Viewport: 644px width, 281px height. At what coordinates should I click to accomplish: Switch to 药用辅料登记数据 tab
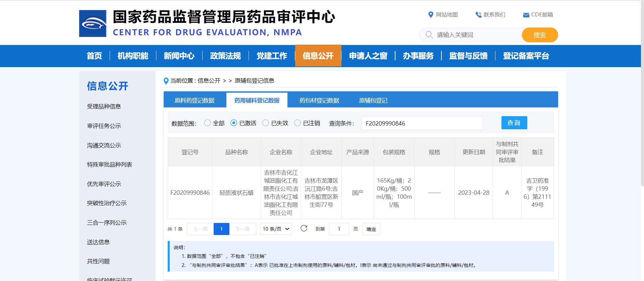point(257,100)
